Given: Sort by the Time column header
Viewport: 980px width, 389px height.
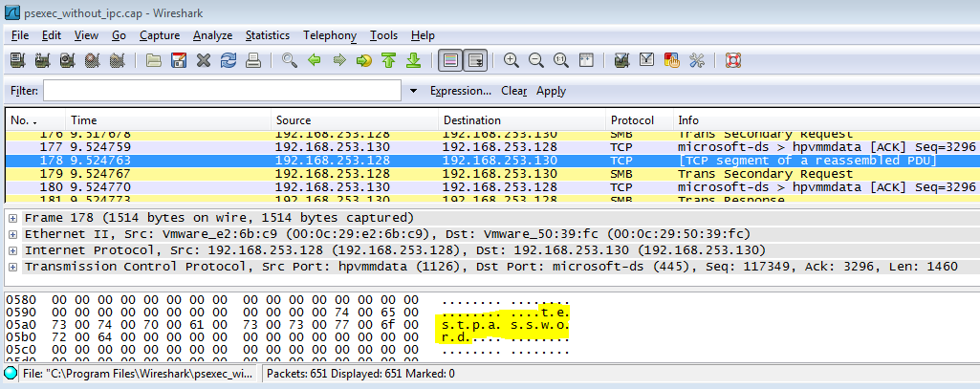Looking at the screenshot, I should (168, 119).
